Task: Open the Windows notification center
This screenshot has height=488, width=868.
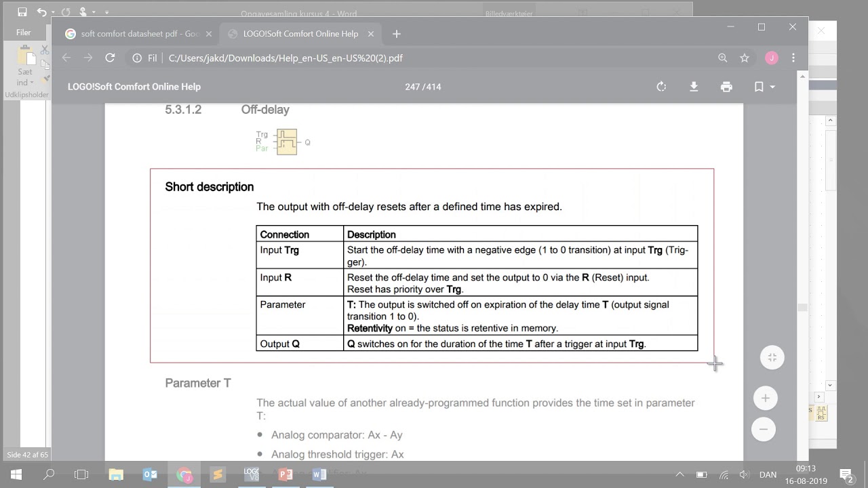Action: 846,474
